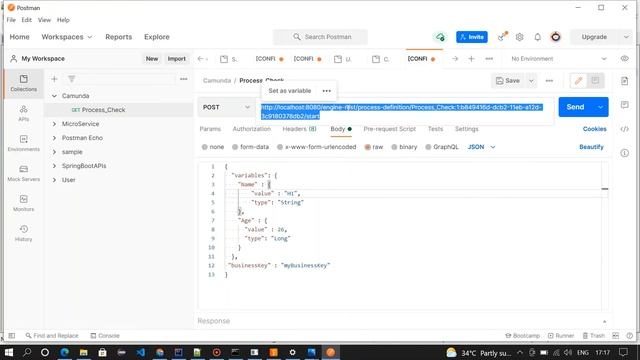Switch to the Params tab
640x360 pixels.
coord(210,129)
